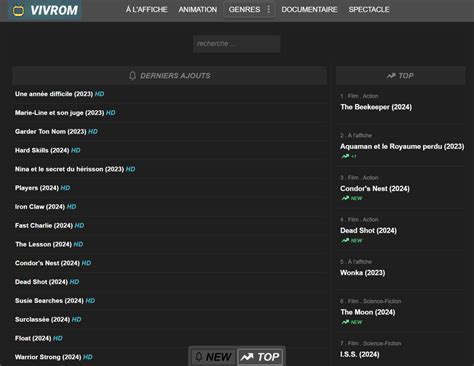This screenshot has width=474, height=366.
Task: Open I.S.S. (2024) in TOP
Action: coord(360,354)
